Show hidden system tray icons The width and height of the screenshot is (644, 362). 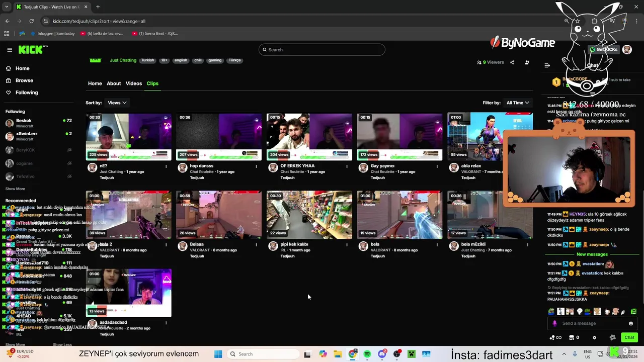(563, 354)
